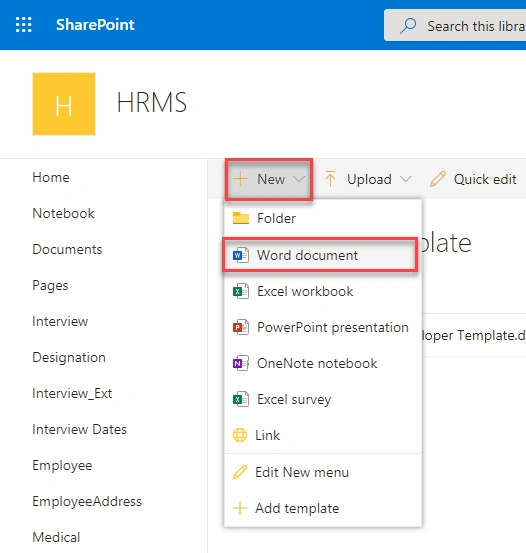Open Interview list in navigation
Screen dimensions: 526x553
60,321
